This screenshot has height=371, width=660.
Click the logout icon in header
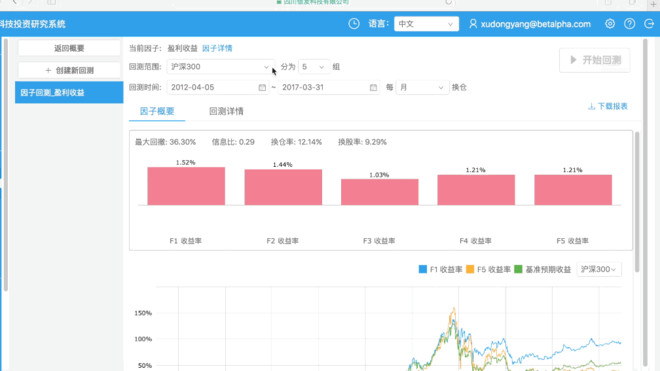(649, 24)
